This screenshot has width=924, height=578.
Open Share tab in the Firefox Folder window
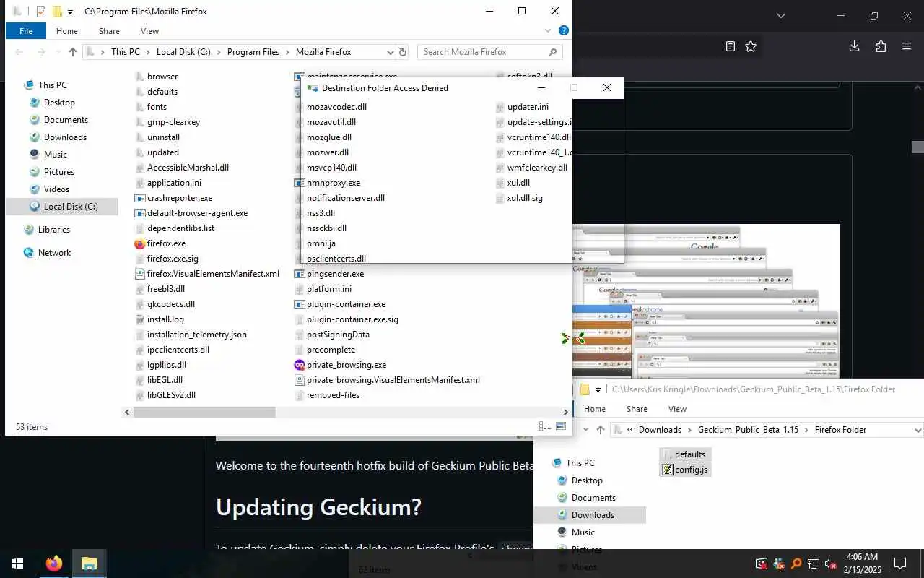(x=637, y=409)
